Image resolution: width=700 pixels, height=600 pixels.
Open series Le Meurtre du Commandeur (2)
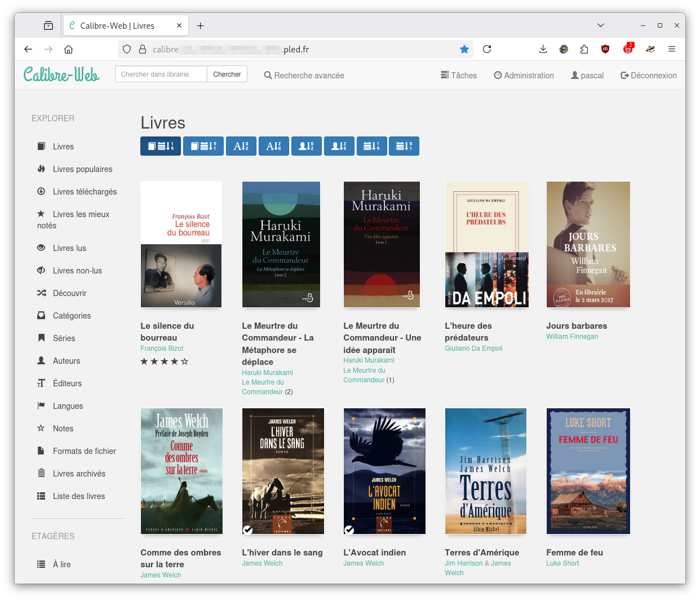[x=263, y=387]
